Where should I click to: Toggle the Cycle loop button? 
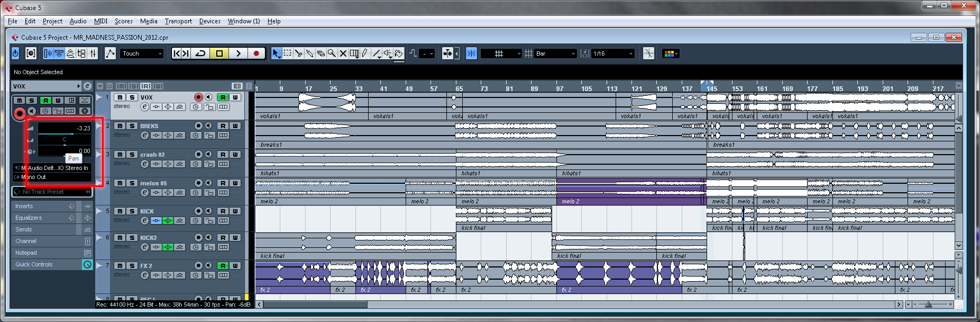(200, 53)
